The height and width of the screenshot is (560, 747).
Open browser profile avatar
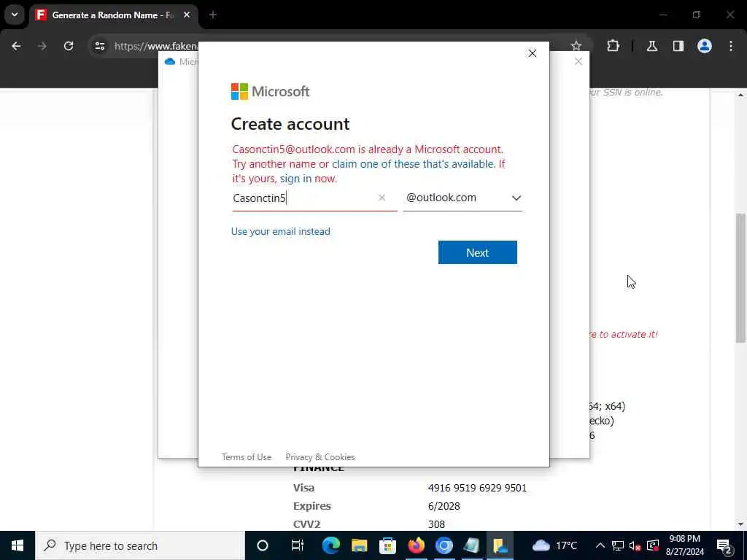click(704, 46)
